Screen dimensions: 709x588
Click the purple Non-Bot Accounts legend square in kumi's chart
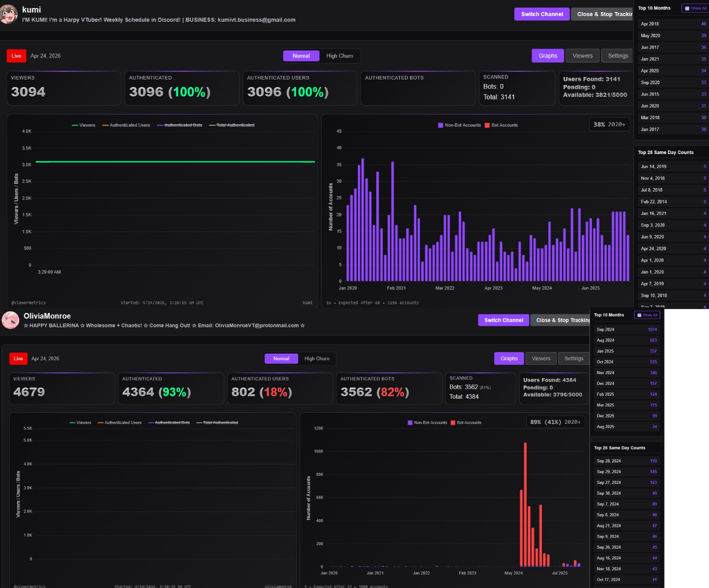pyautogui.click(x=441, y=125)
